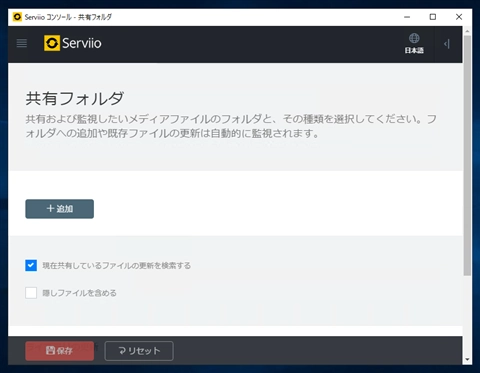Click the Serviio icon in title bar
The height and width of the screenshot is (373, 480).
[17, 17]
